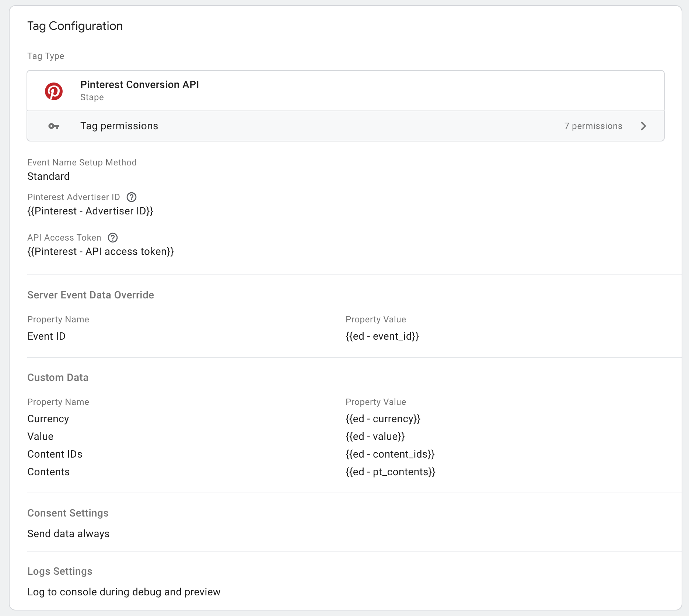The image size is (689, 616).
Task: Select the Event ID property value
Action: [382, 336]
